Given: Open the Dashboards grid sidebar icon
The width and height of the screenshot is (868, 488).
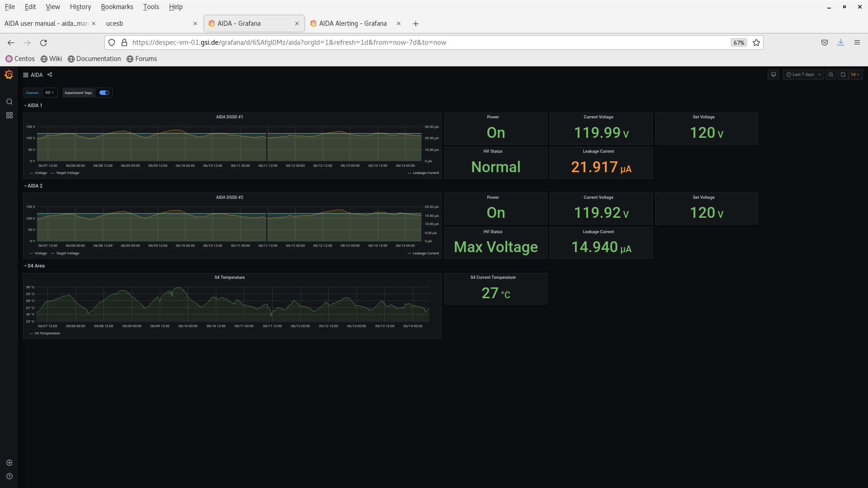Looking at the screenshot, I should 9,116.
